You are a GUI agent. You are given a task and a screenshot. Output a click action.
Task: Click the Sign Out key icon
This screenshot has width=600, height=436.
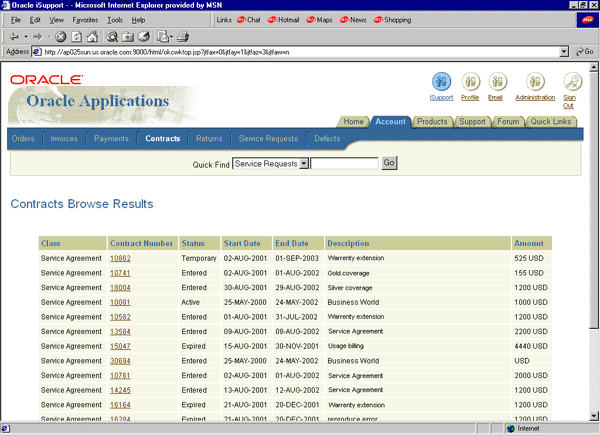click(572, 82)
